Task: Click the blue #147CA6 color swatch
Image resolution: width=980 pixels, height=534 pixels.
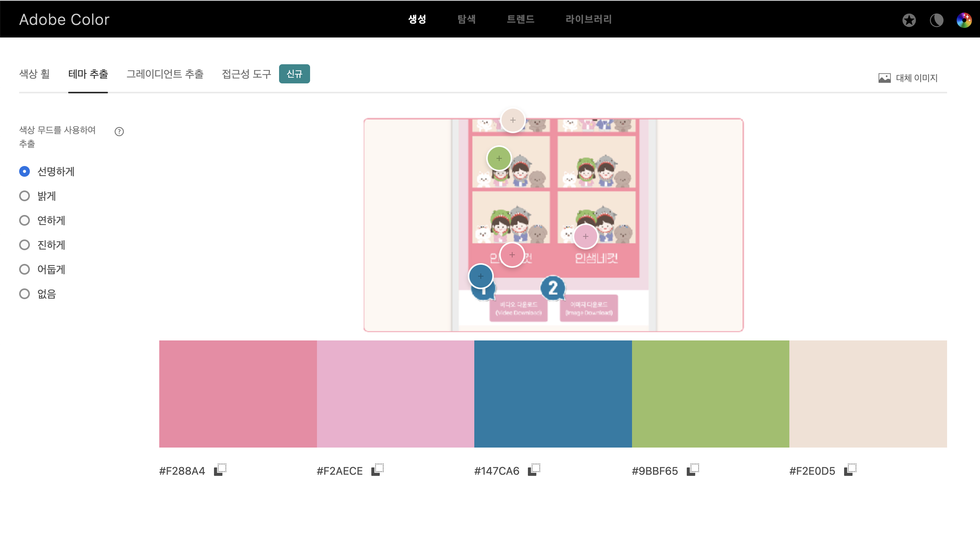Action: tap(553, 394)
